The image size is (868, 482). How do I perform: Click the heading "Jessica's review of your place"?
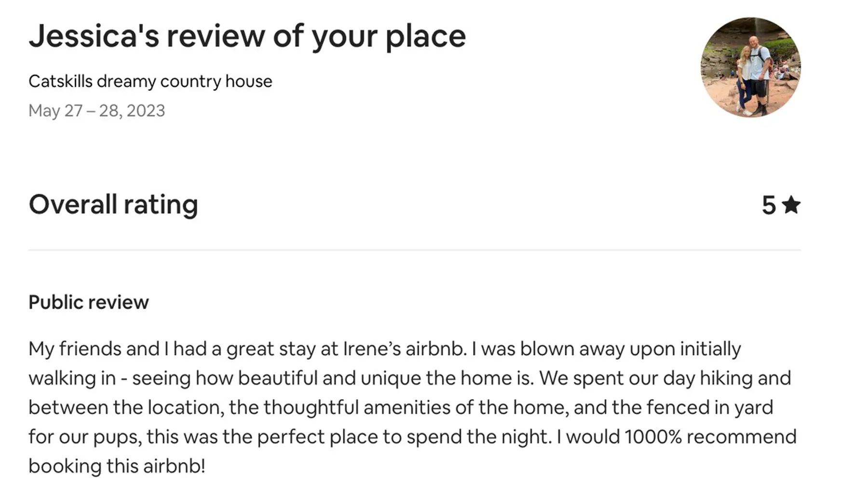coord(247,36)
